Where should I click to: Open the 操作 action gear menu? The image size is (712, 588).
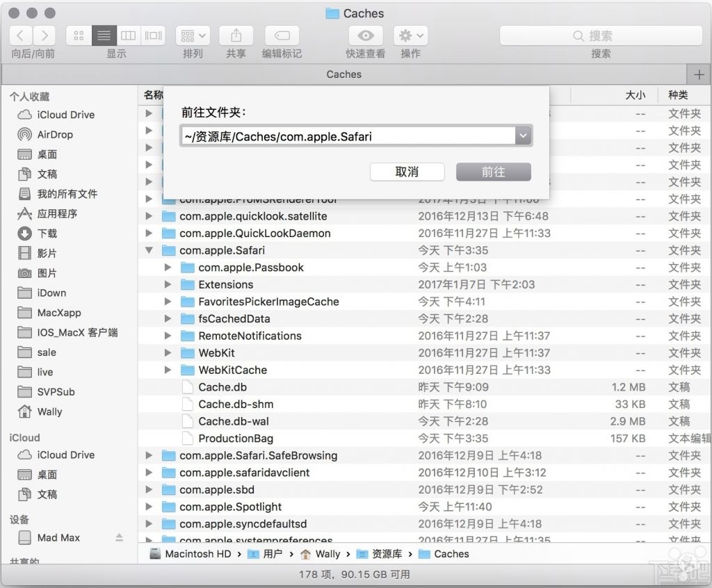click(409, 35)
